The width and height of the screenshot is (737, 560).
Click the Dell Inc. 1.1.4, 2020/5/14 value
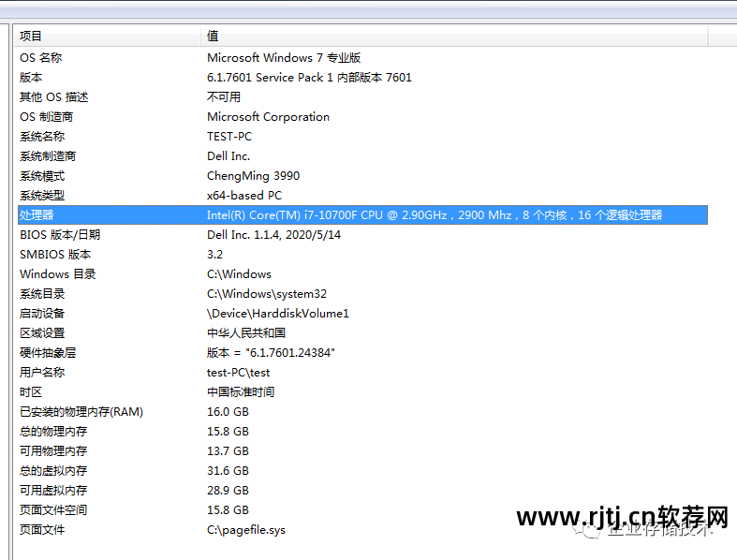(x=274, y=235)
